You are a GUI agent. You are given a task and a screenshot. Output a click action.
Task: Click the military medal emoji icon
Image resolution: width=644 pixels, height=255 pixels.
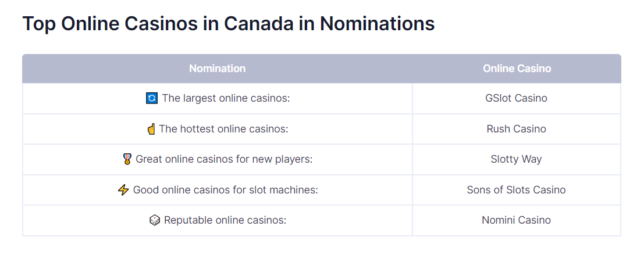pos(127,159)
